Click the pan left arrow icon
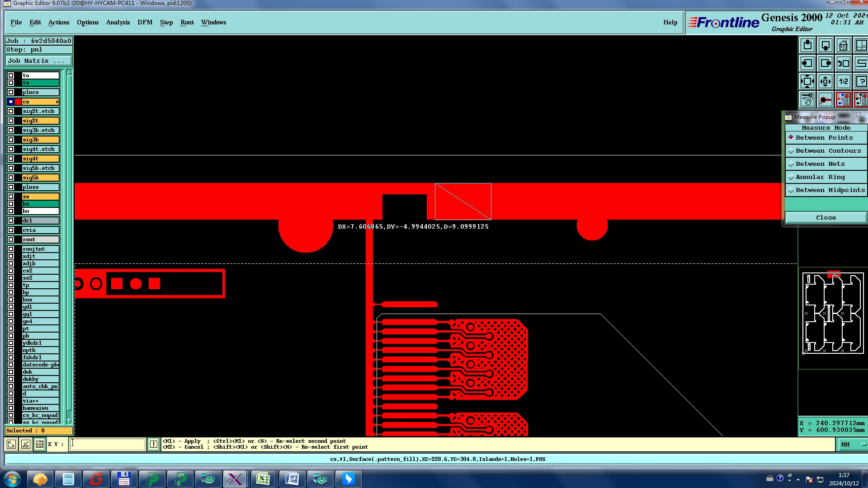The width and height of the screenshot is (868, 488). tap(807, 64)
